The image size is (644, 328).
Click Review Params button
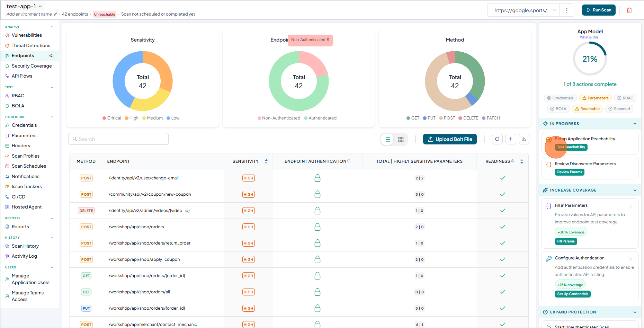570,172
